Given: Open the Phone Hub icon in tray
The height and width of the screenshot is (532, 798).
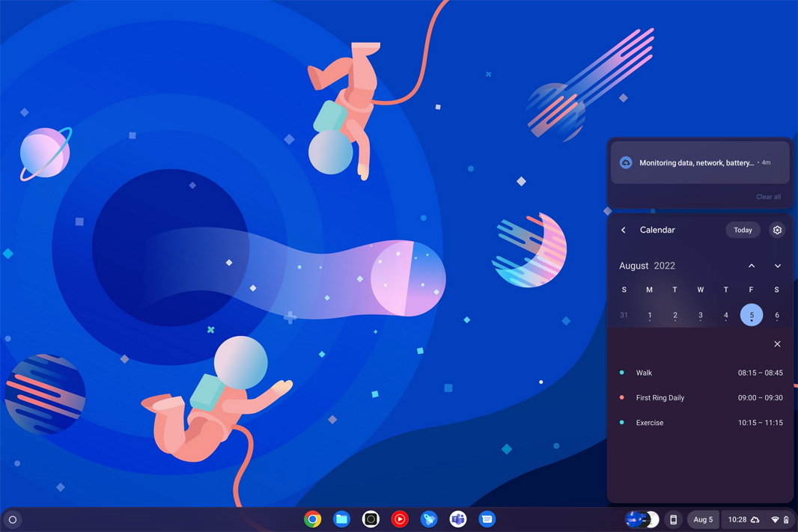Looking at the screenshot, I should click(x=673, y=519).
